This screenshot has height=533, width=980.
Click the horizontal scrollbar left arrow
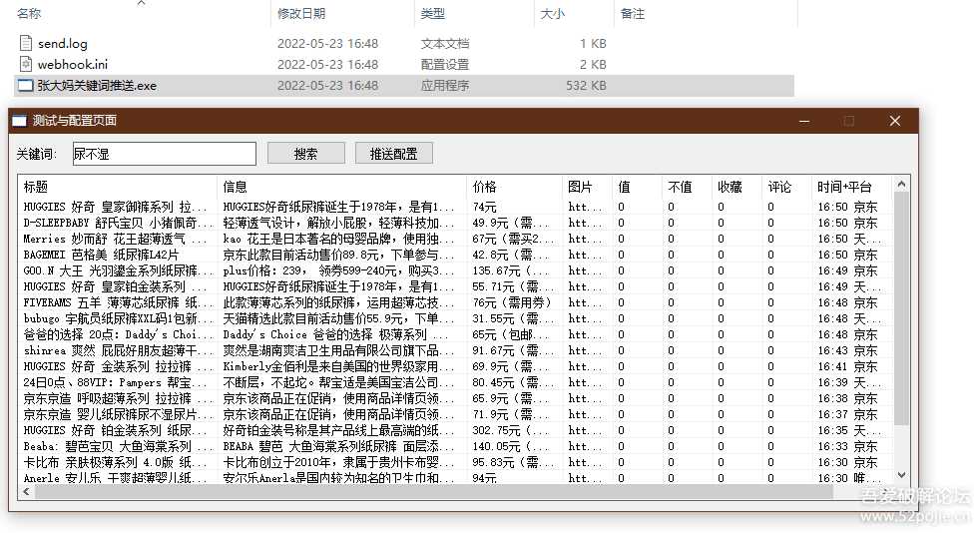coord(26,492)
